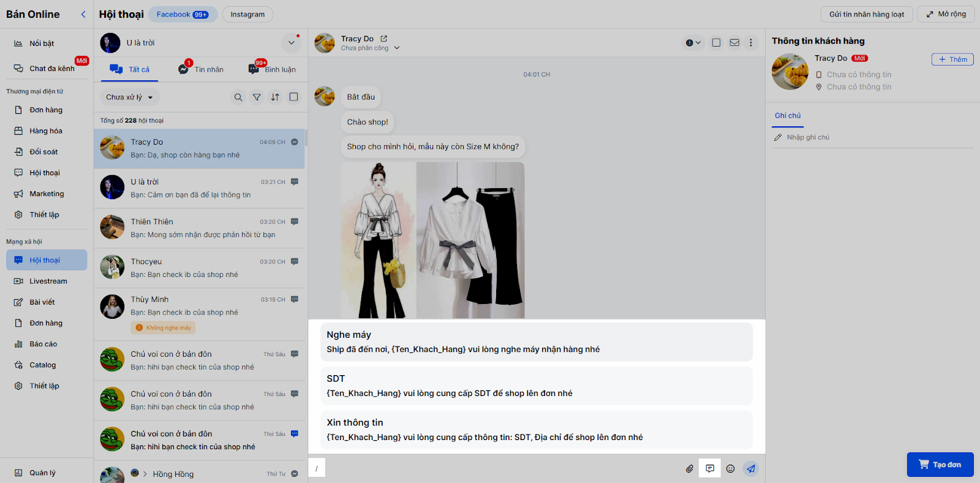The height and width of the screenshot is (483, 980).
Task: Click the sort conversations icon
Action: (x=275, y=97)
